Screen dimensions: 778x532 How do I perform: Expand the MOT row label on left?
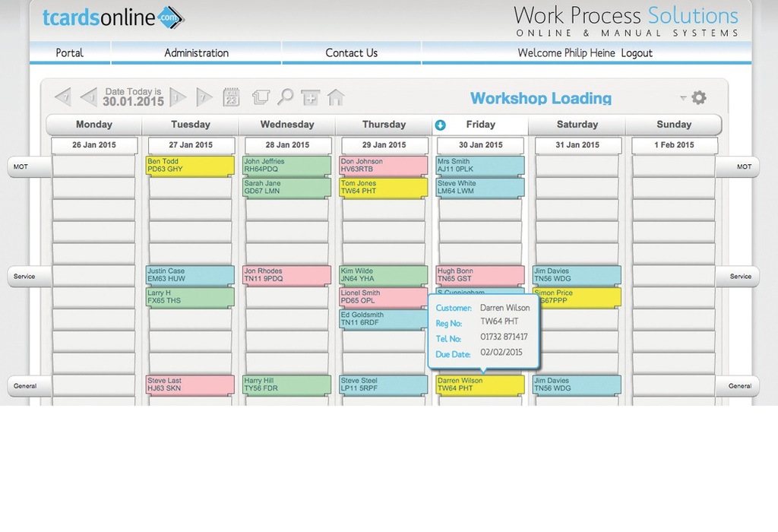[21, 166]
